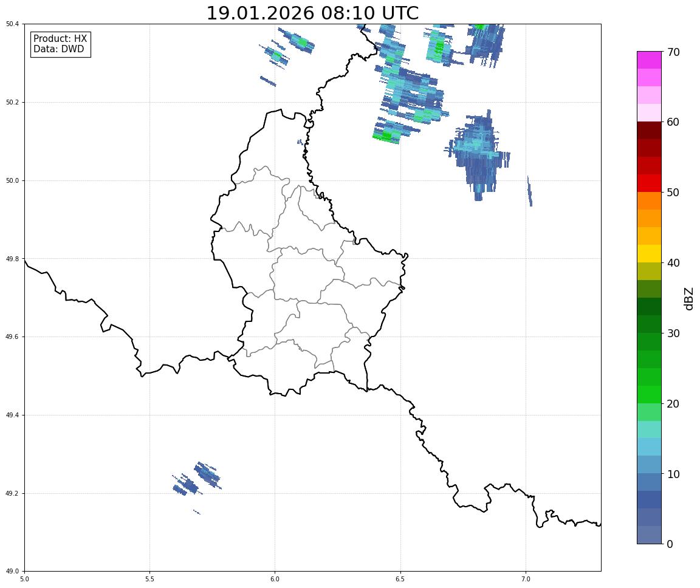Click the 'Data: DWD' label
Viewport: 700px width, 588px height.
[x=58, y=49]
